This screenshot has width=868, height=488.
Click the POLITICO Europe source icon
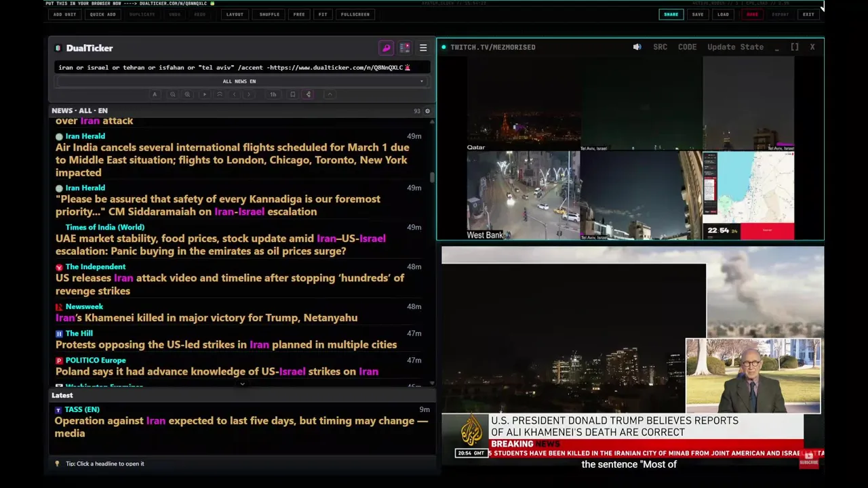[59, 361]
